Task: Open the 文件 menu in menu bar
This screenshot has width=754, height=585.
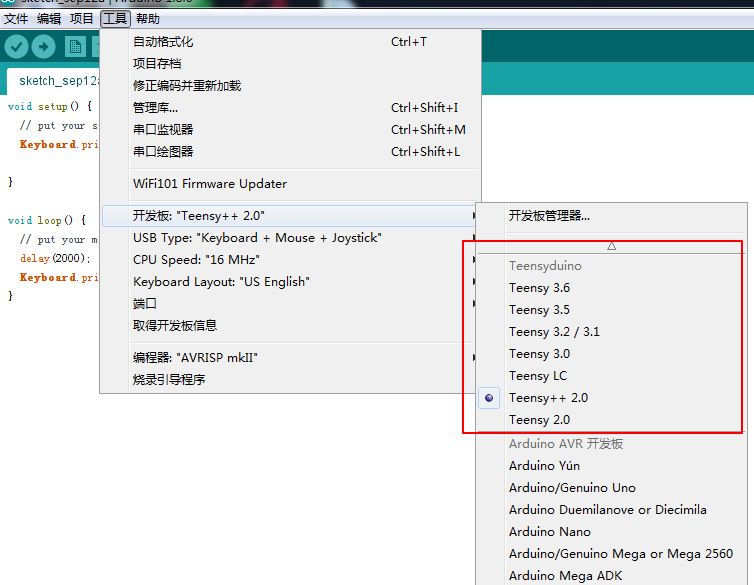Action: [x=16, y=19]
